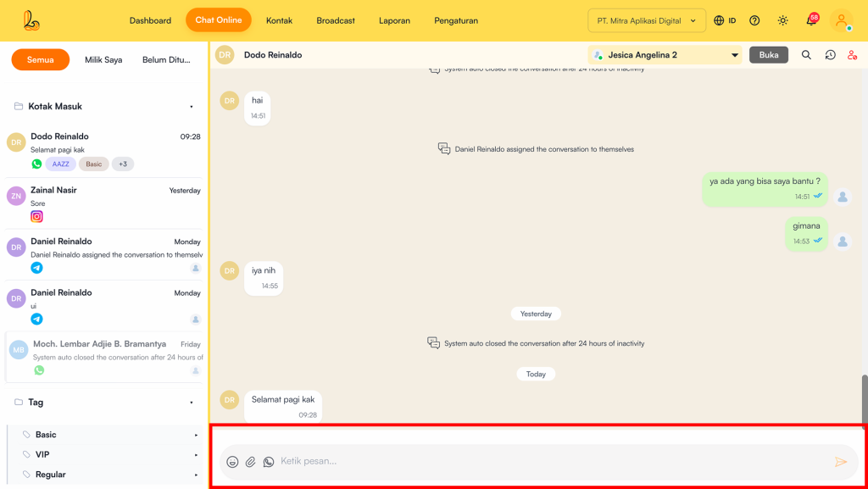
Task: Open the PT. Mitra Aplikasi Digital dropdown
Action: coord(646,20)
